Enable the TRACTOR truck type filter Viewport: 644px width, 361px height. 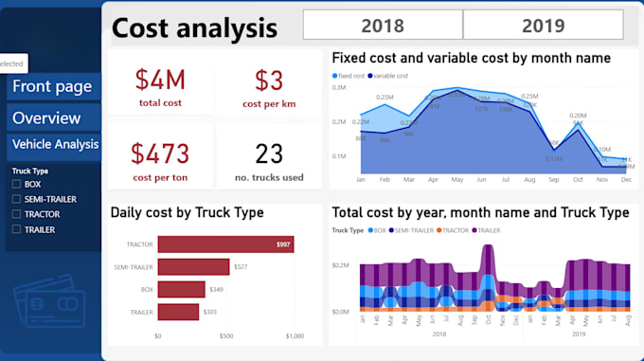pyautogui.click(x=16, y=214)
